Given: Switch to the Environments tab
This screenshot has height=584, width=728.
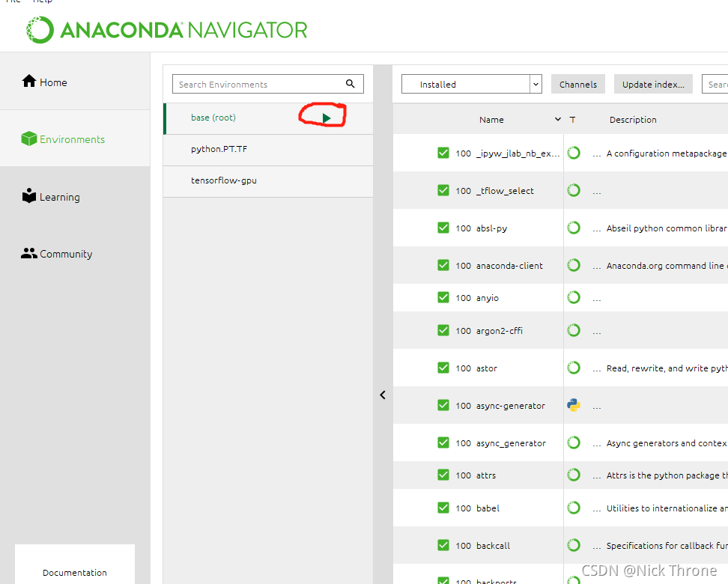Looking at the screenshot, I should click(x=75, y=139).
